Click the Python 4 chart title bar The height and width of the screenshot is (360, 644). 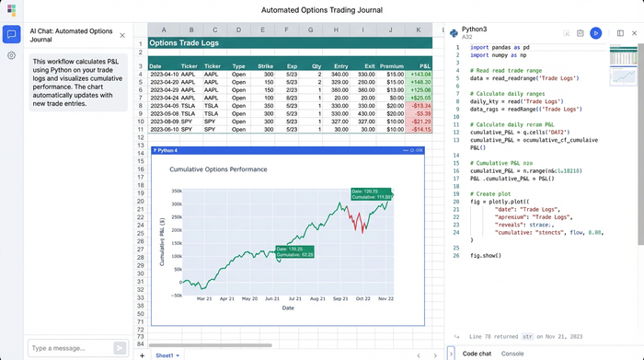click(x=287, y=150)
